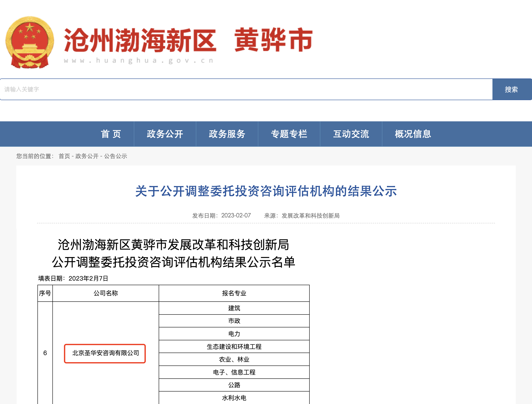The image size is (532, 404).
Task: Click the 电子、信息工程 table cell
Action: [234, 372]
